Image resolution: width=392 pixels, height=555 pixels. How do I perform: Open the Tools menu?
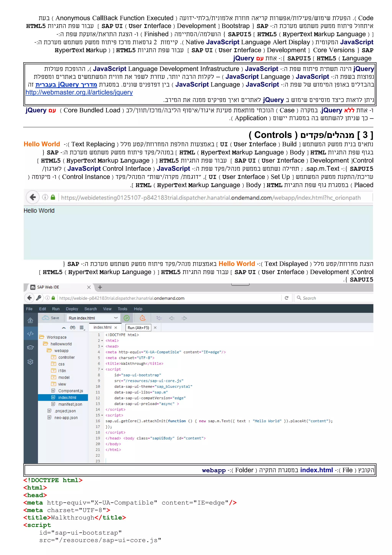pyautogui.click(x=122, y=309)
